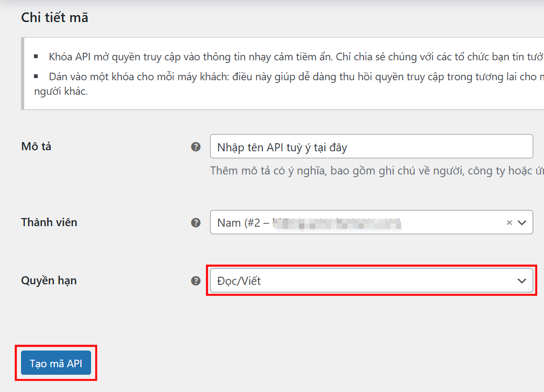
Task: Click the question mark icon in the Mô tả row
Action: 196,145
